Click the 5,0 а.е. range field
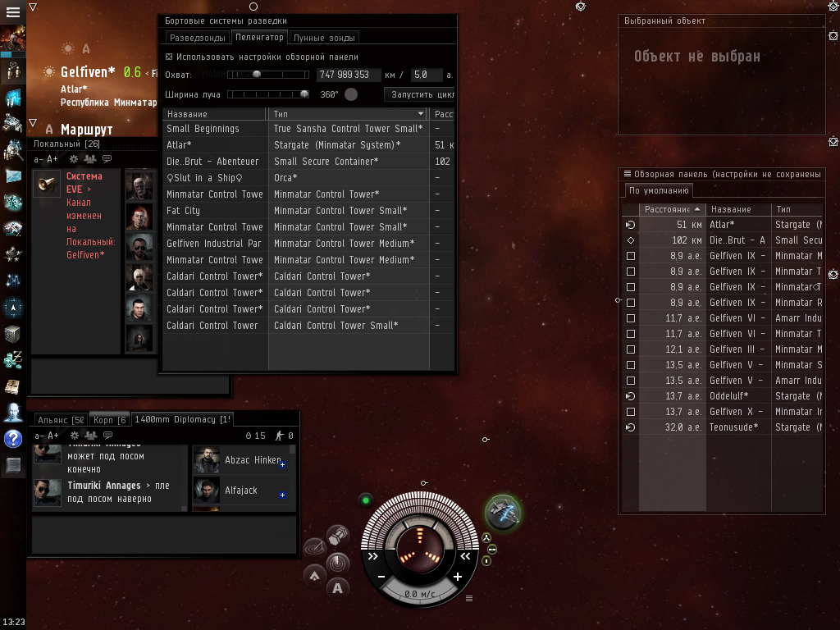840x630 pixels. 427,75
